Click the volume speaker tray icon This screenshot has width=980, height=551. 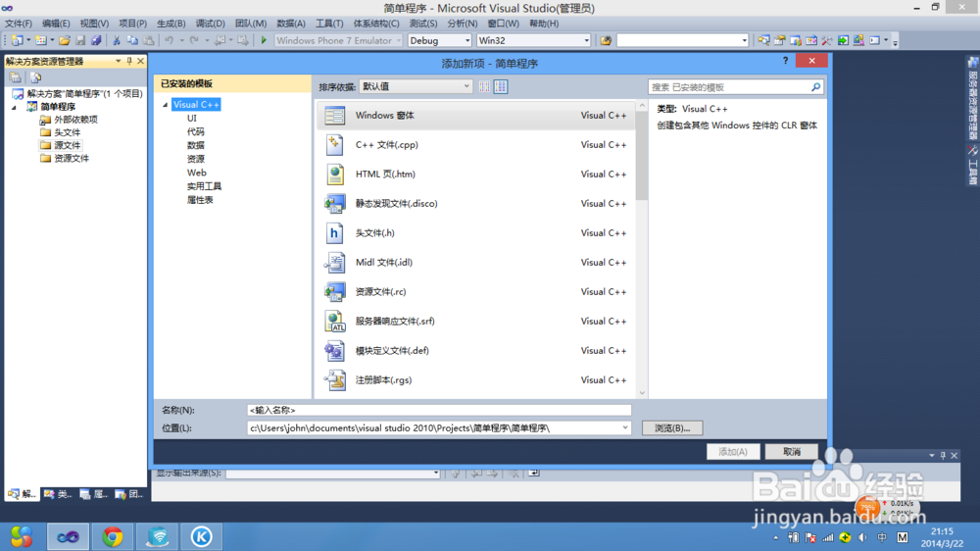pos(862,537)
